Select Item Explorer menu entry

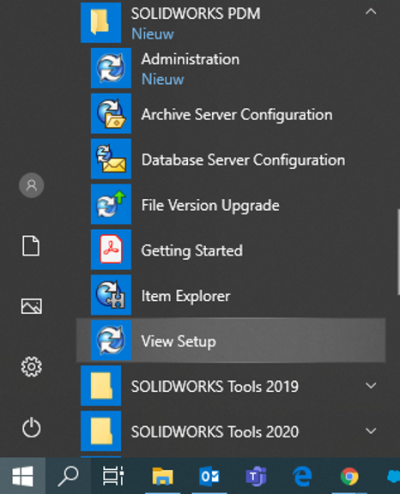click(231, 295)
